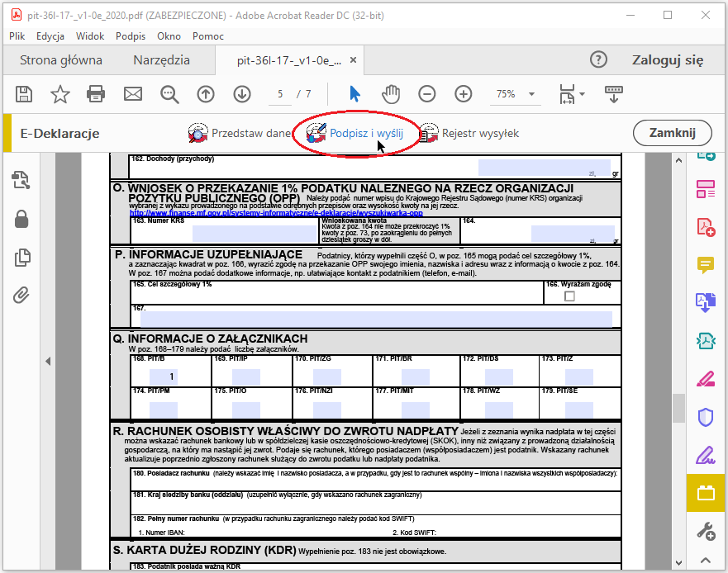Click the 171. PIT/BR attachments field
Viewport: 728px width, 573px height.
(x=416, y=376)
